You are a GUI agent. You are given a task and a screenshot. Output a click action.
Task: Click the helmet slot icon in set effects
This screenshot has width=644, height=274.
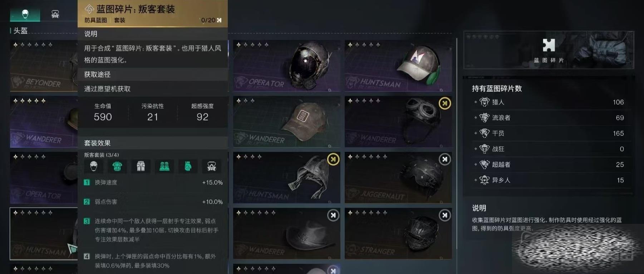coord(94,166)
